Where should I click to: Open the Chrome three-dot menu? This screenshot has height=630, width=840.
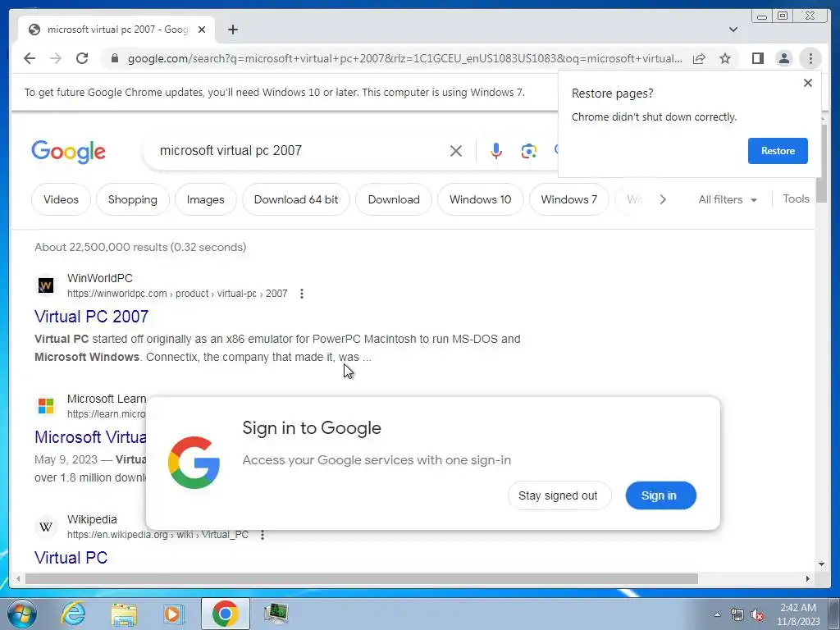(x=810, y=58)
